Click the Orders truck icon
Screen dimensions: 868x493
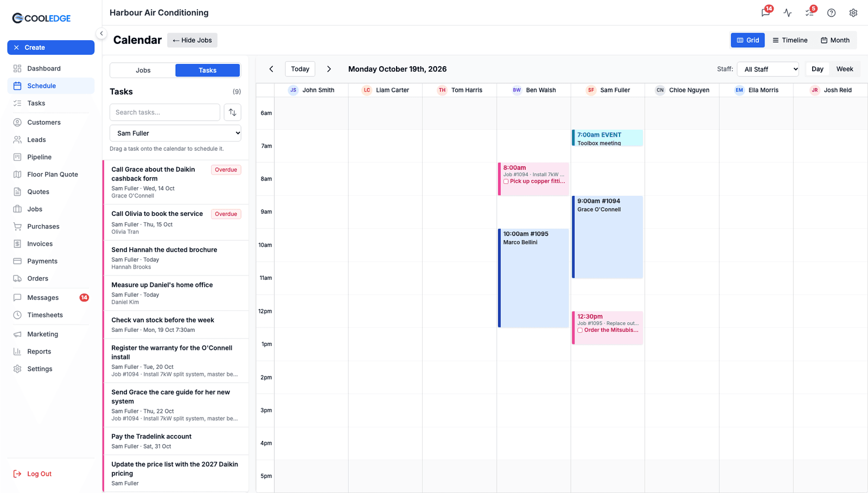17,278
